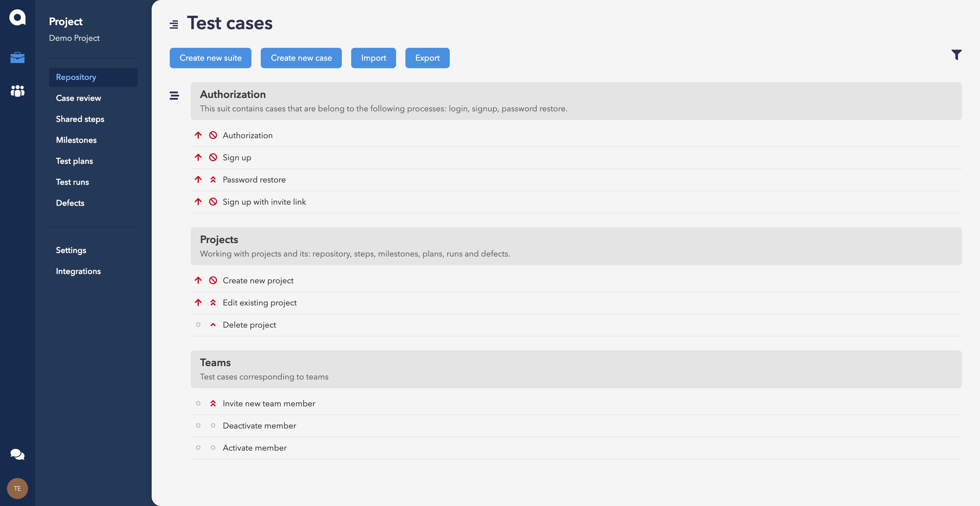This screenshot has height=506, width=980.
Task: Open the chat support icon
Action: (x=17, y=454)
